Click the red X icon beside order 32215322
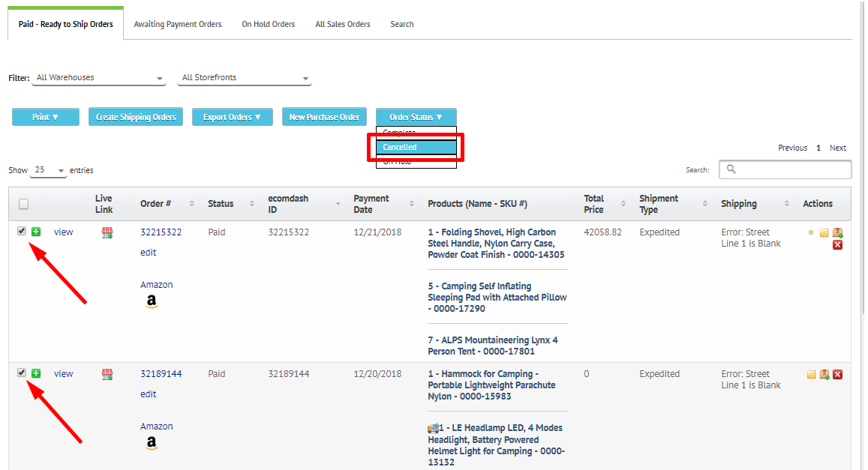 [837, 244]
